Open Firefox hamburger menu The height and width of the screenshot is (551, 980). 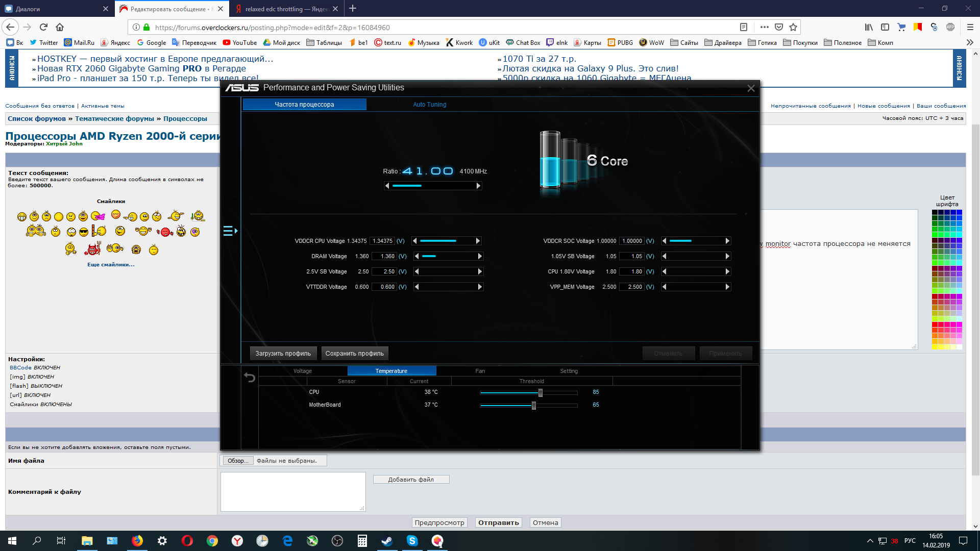point(970,27)
